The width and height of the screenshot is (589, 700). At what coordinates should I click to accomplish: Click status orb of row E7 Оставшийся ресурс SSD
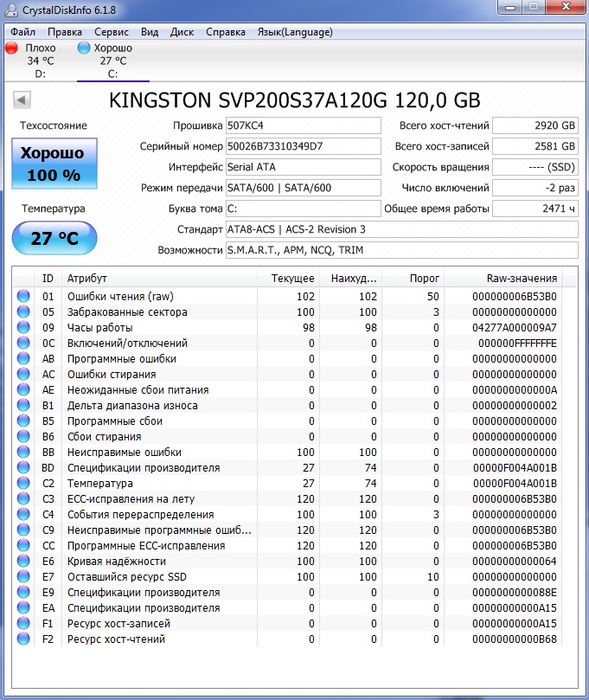click(x=23, y=576)
